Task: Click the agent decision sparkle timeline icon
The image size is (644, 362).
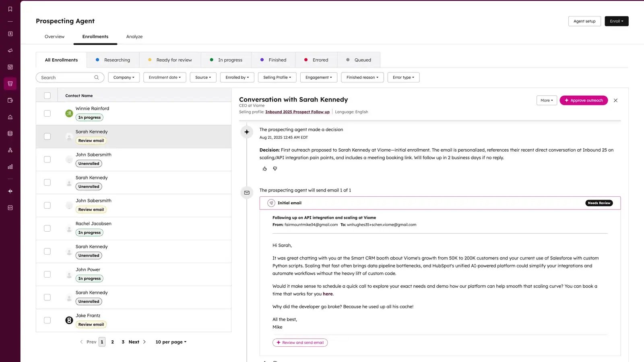Action: [247, 132]
